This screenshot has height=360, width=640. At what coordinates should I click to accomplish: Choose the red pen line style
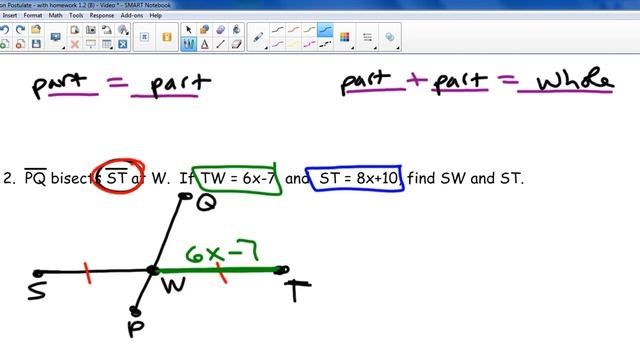tap(293, 30)
